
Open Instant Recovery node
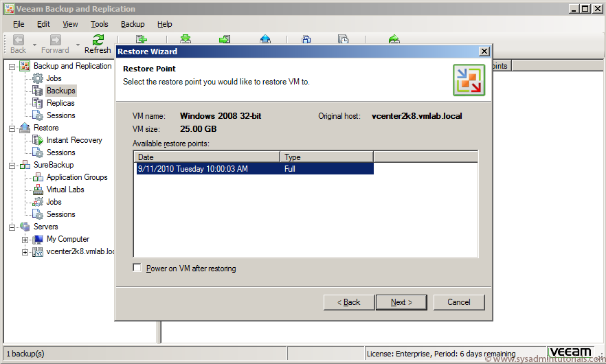coord(74,140)
